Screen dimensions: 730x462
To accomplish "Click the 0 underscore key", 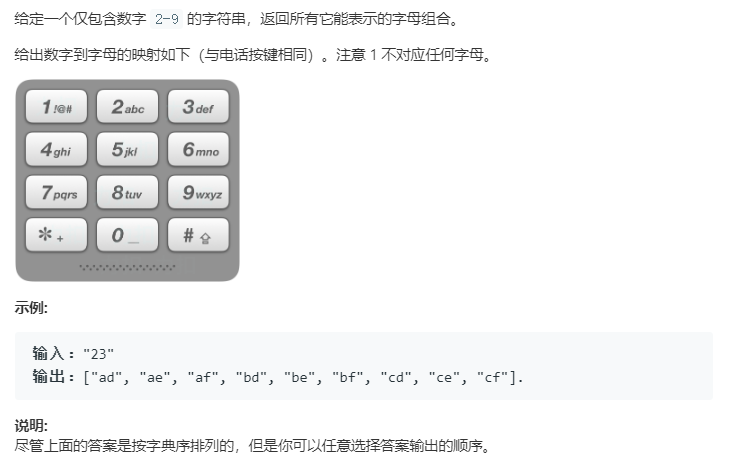I will [128, 235].
